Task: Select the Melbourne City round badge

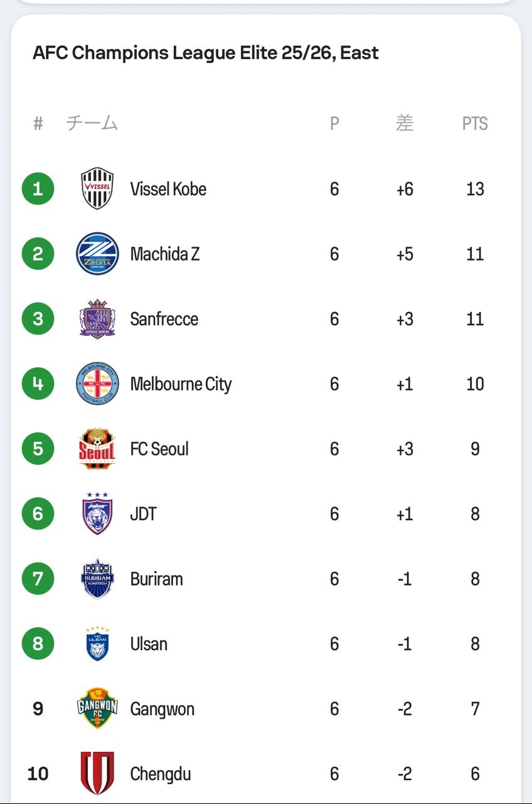Action: coord(97,383)
